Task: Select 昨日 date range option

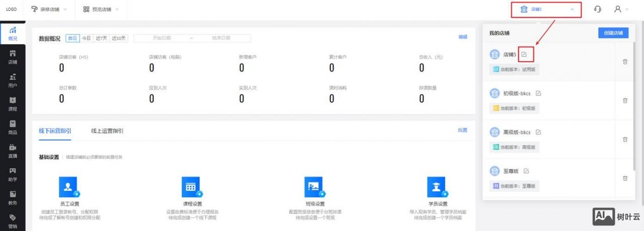Action: pyautogui.click(x=73, y=38)
